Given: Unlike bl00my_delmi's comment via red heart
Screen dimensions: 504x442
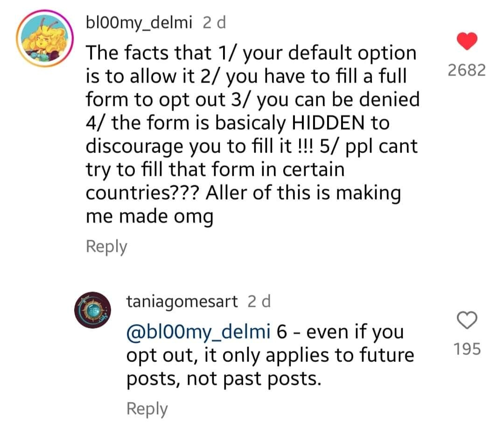Looking at the screenshot, I should point(467,41).
